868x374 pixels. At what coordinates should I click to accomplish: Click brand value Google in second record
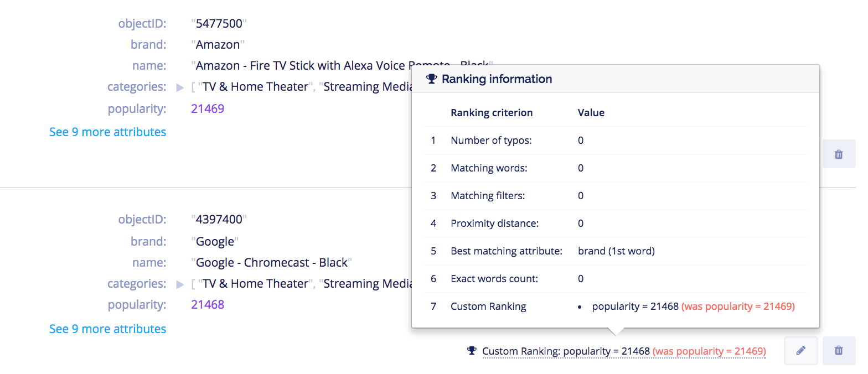215,241
